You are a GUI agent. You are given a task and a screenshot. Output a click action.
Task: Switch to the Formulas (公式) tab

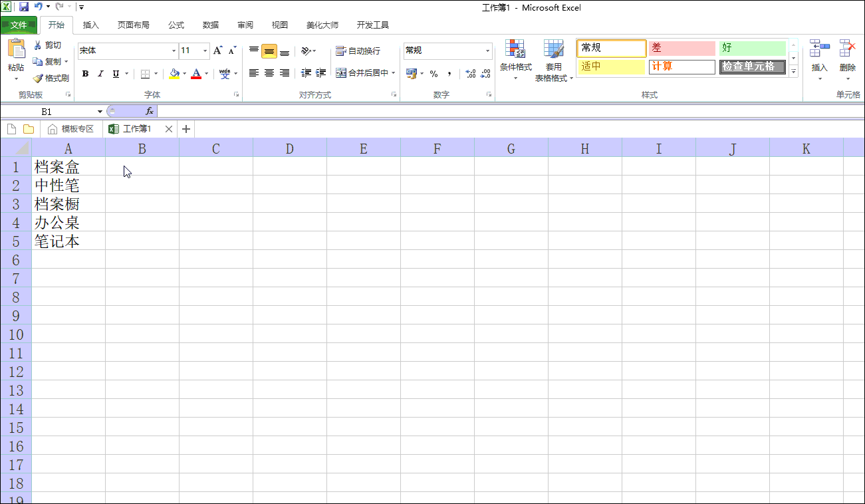[176, 25]
